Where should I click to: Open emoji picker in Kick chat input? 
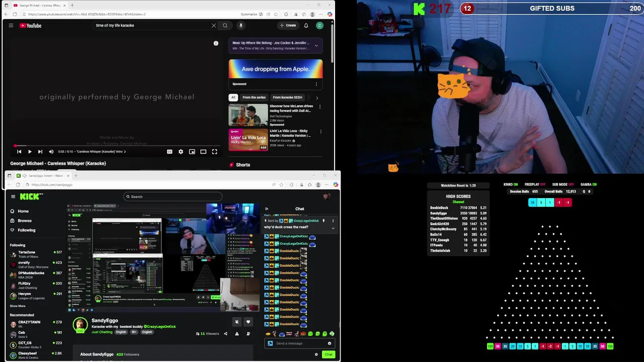(330, 343)
